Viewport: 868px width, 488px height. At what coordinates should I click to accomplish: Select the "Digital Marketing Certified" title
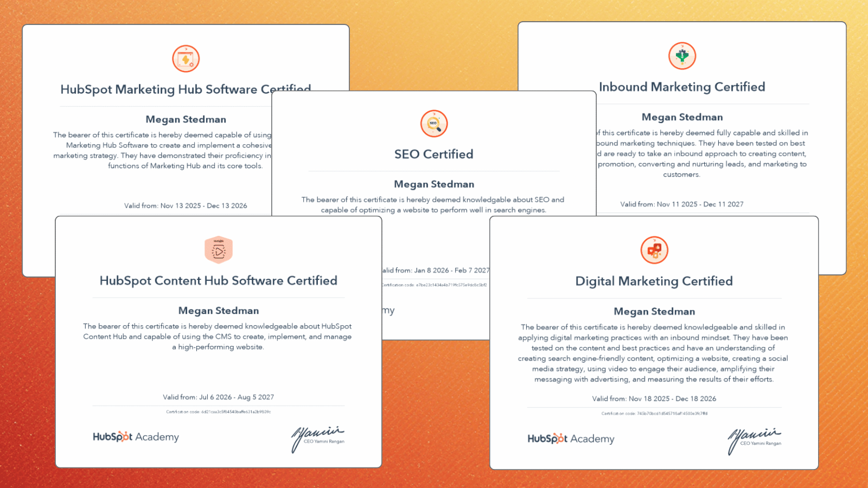coord(654,281)
